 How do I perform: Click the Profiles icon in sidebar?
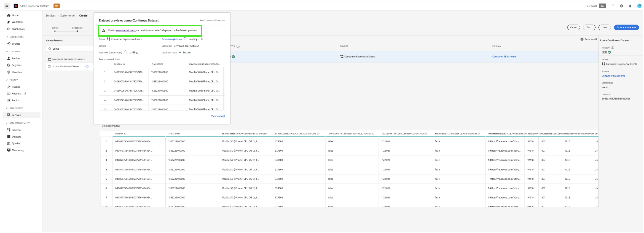[x=9, y=58]
